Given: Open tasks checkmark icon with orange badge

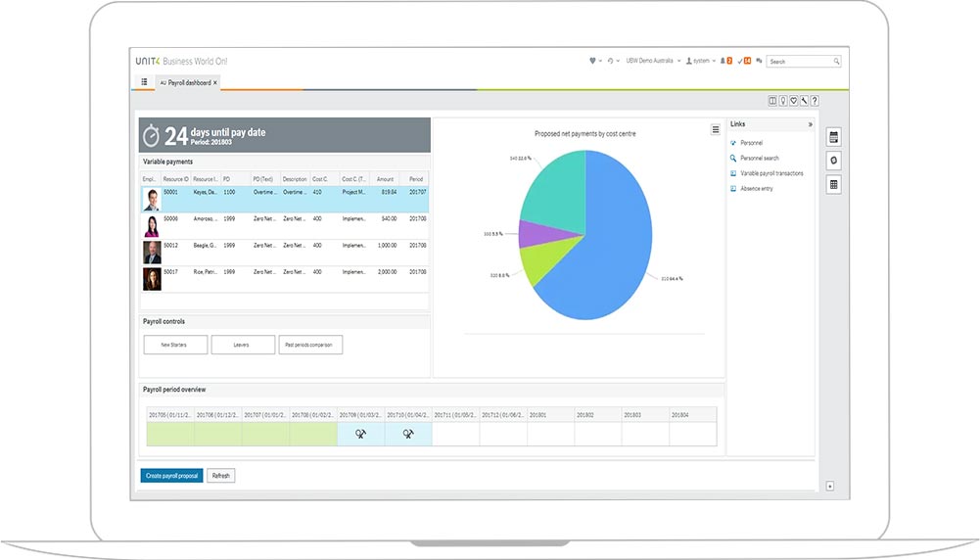Looking at the screenshot, I should 744,61.
